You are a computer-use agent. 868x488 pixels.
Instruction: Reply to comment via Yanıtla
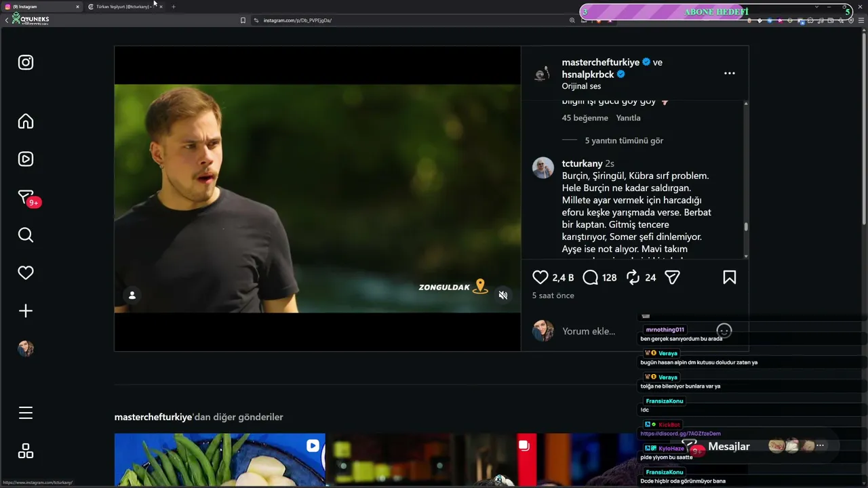628,118
